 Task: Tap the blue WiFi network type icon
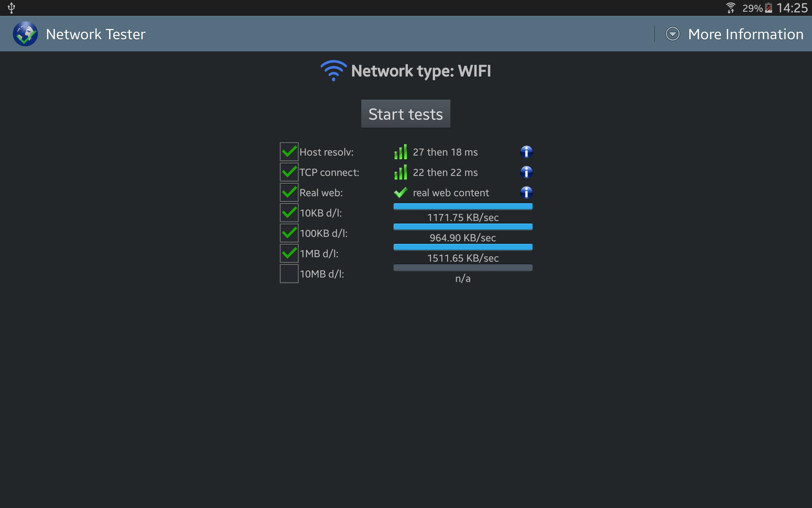[333, 70]
